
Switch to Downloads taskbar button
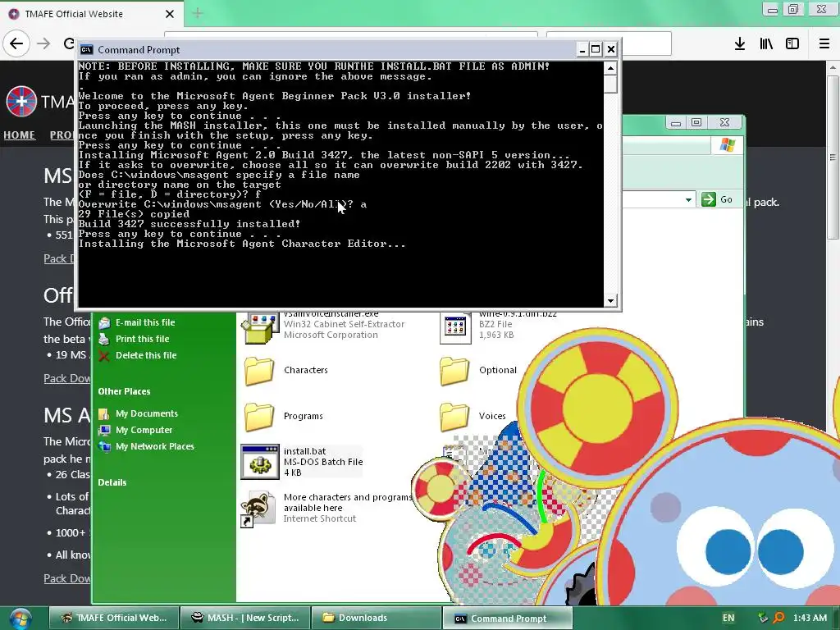point(376,618)
